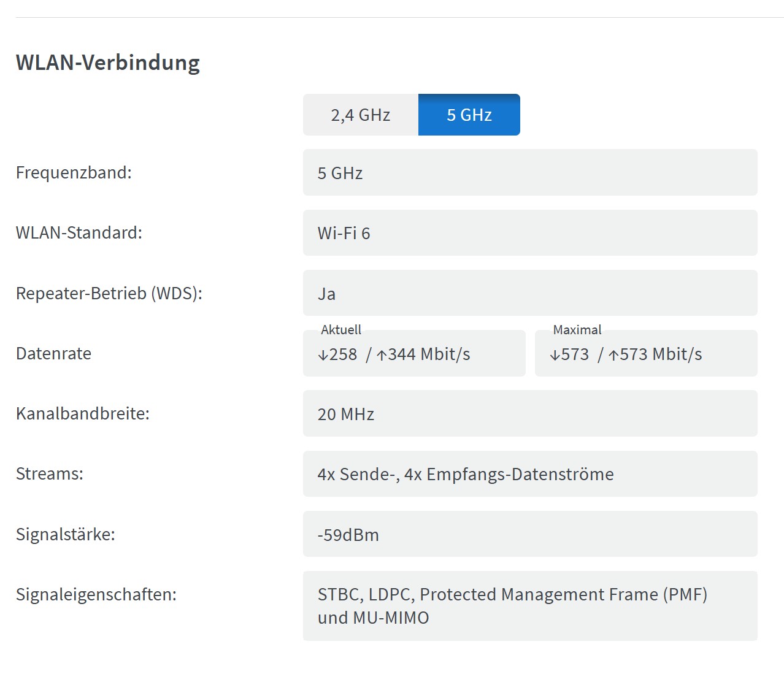Click the download arrow icon before 258 Mbit/s
This screenshot has height=674, width=784.
[x=321, y=354]
